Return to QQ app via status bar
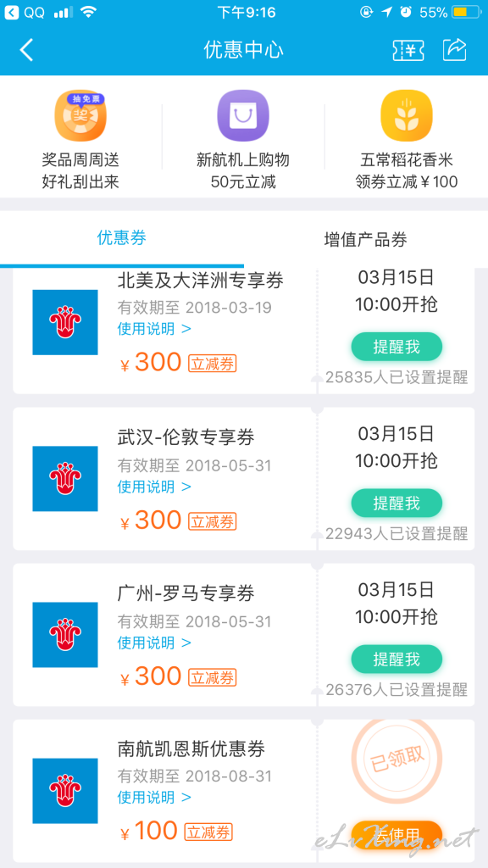This screenshot has height=868, width=488. pos(25,12)
